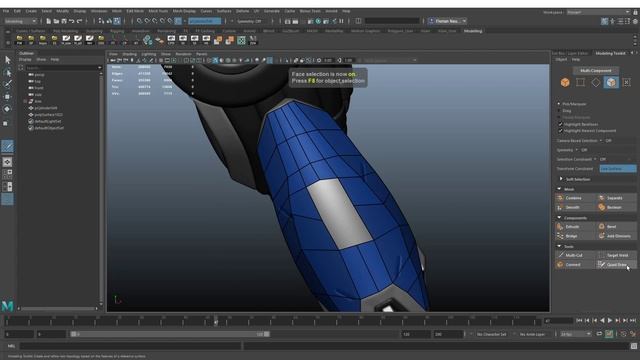640x360 pixels.
Task: Activate the Multi-Cut tool
Action: (574, 255)
